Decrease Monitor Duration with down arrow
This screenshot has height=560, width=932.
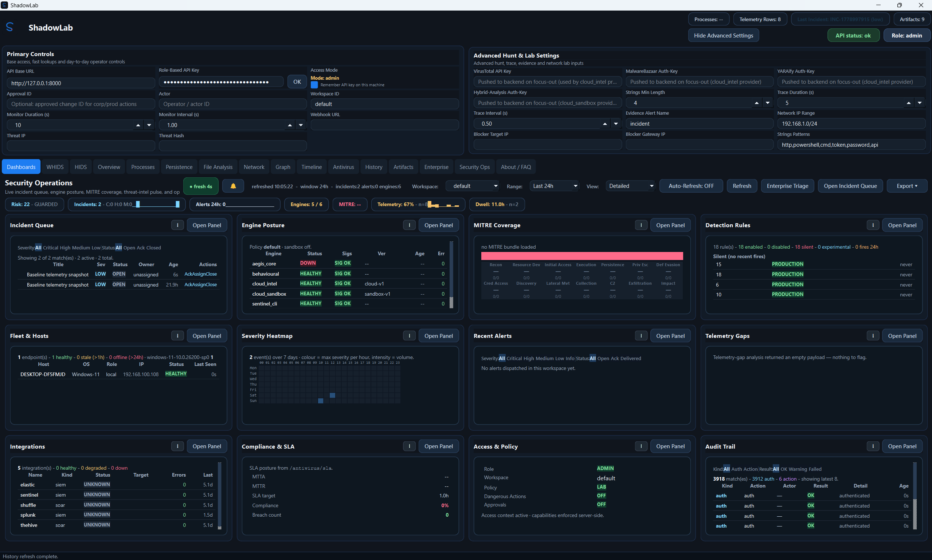(149, 125)
